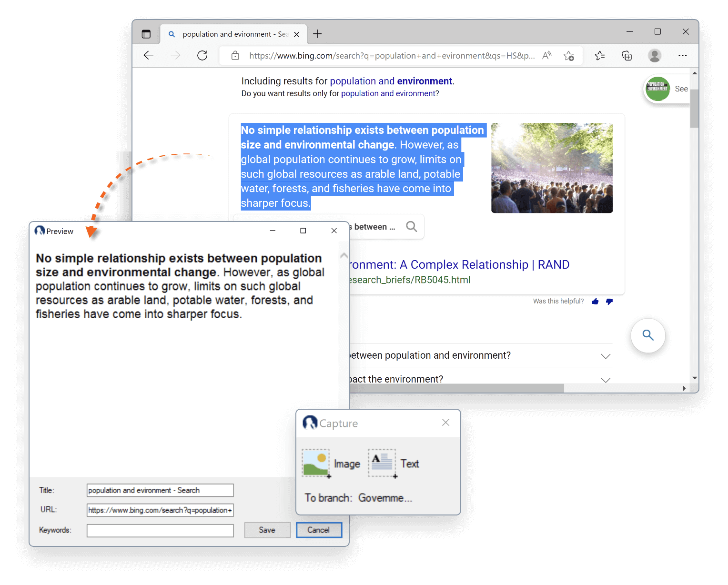
Task: Minimize the Preview window
Action: (273, 231)
